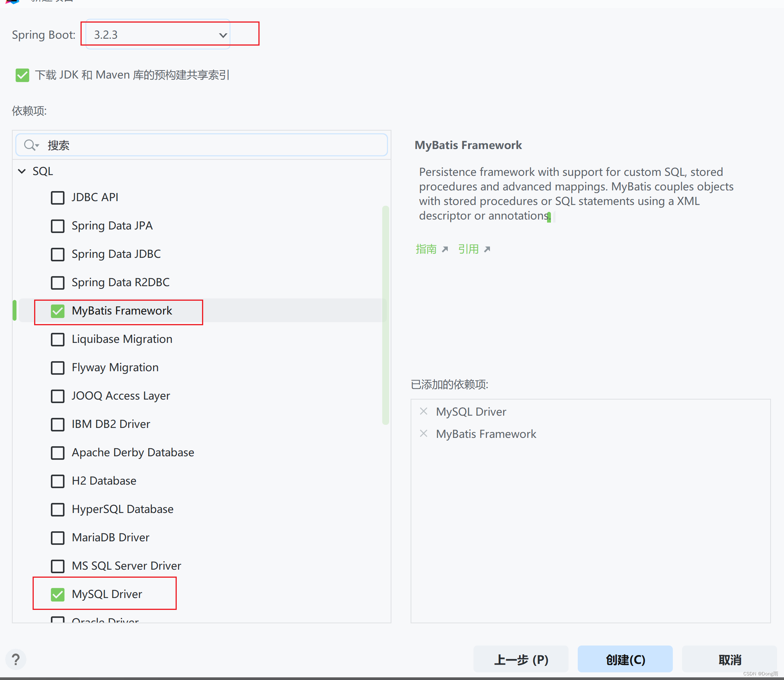This screenshot has height=680, width=784.
Task: Uncheck the MyBatis Framework checkbox
Action: click(58, 311)
